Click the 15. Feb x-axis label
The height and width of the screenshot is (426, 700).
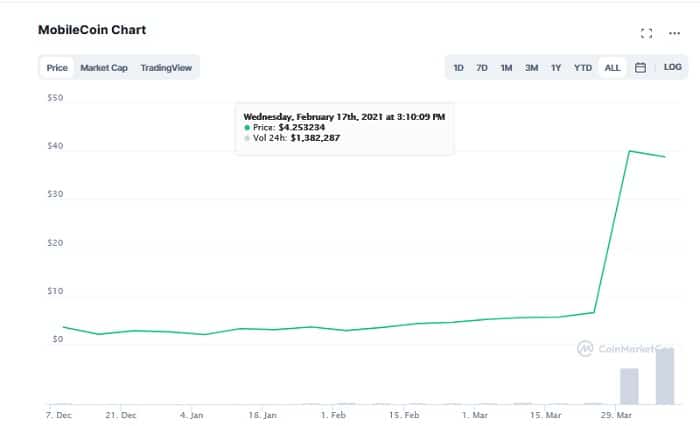tap(404, 415)
